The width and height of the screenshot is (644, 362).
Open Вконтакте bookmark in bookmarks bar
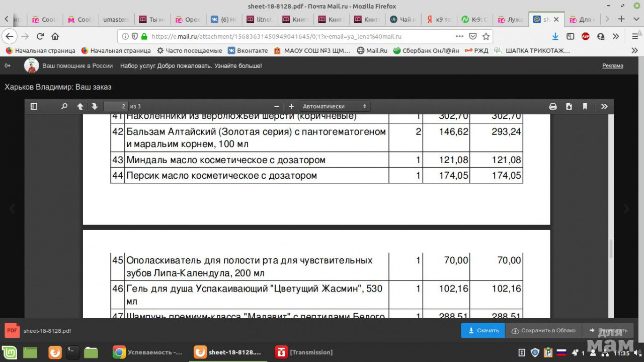(248, 50)
